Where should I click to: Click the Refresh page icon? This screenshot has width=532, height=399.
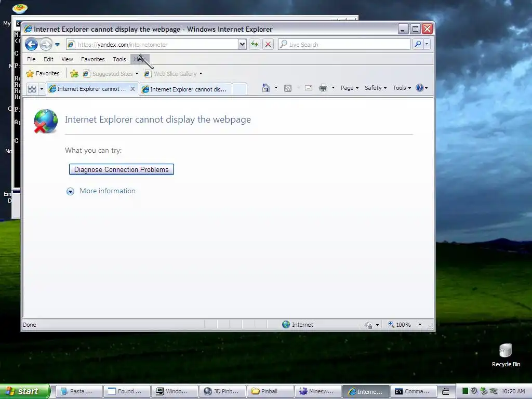(255, 44)
